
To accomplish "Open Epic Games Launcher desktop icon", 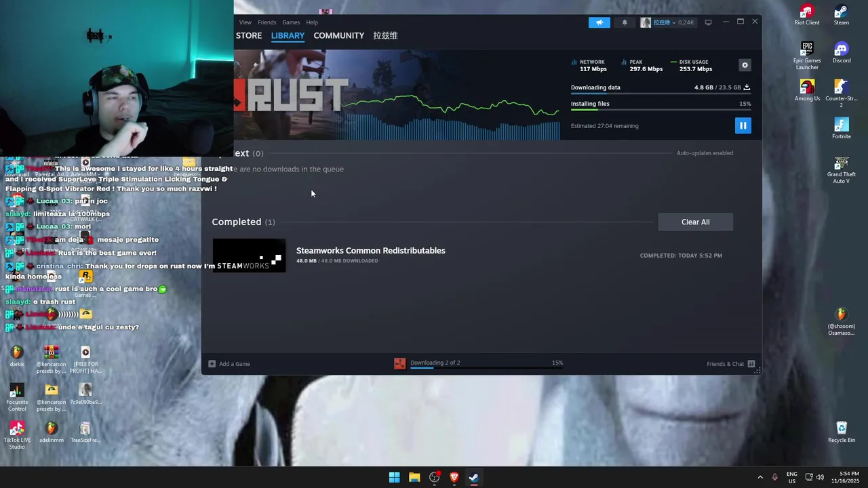I will click(x=807, y=56).
